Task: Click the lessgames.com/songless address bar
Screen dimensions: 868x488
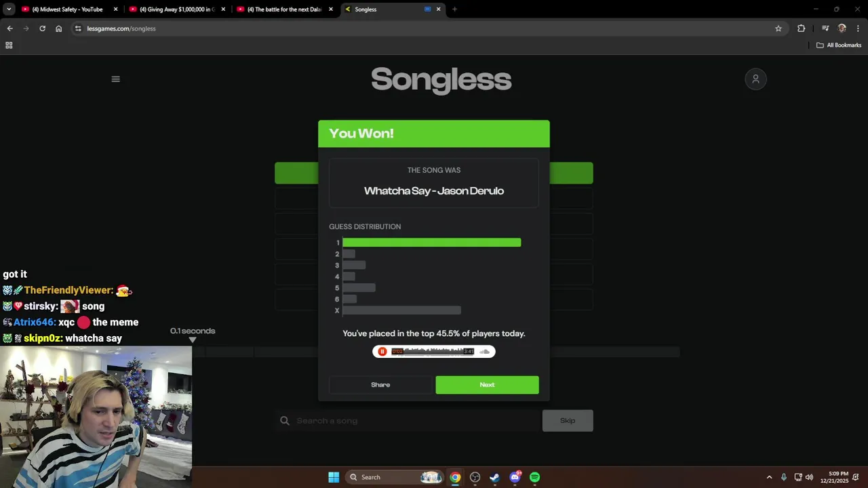Action: tap(427, 28)
